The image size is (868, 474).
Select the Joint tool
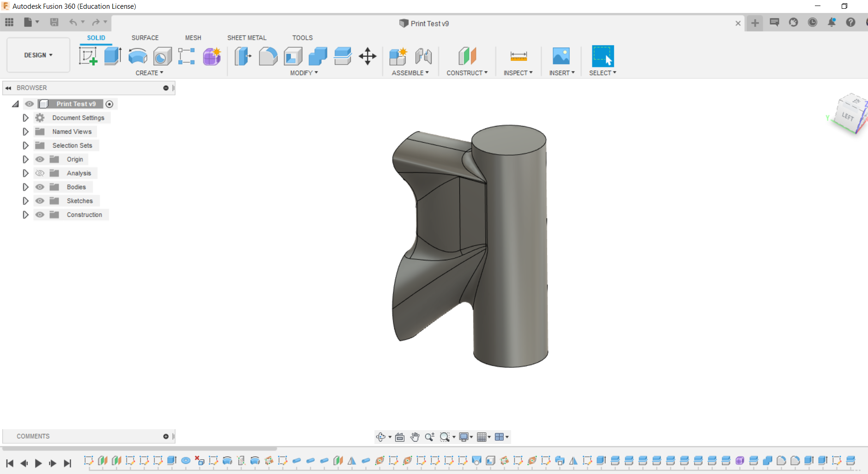pos(423,56)
